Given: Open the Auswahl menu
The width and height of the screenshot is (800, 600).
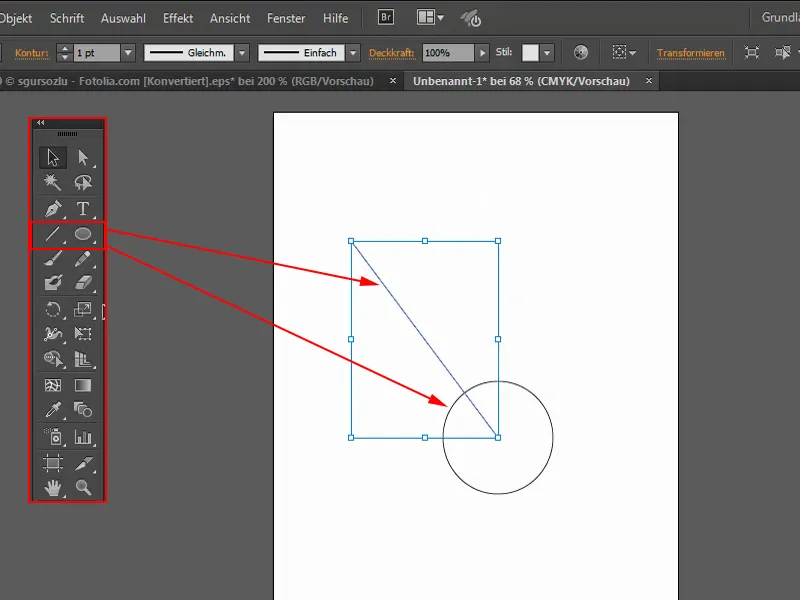Looking at the screenshot, I should [123, 18].
